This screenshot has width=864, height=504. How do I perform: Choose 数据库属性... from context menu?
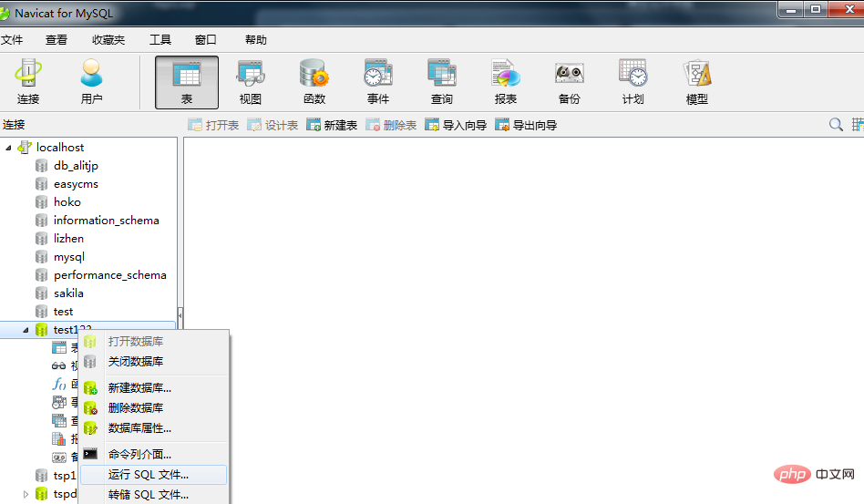tap(154, 428)
